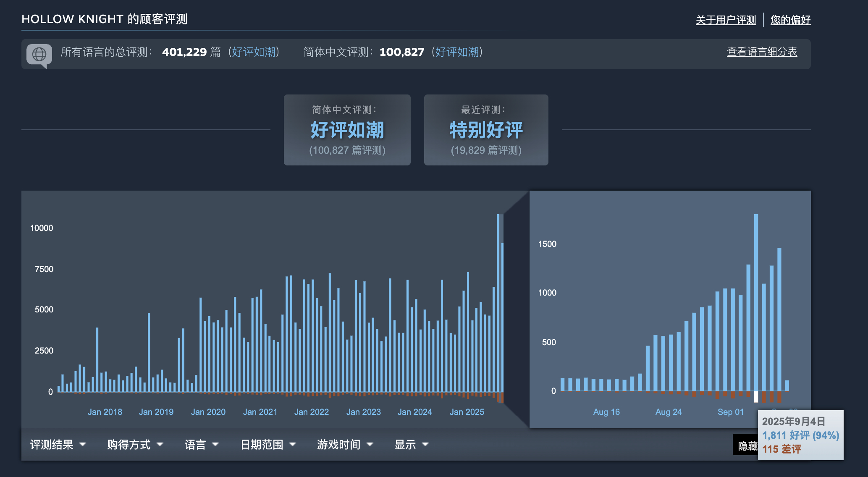
Task: Open 关于用户评测 link
Action: point(726,20)
